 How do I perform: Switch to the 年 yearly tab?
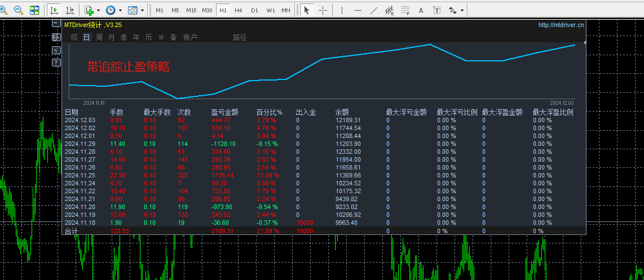click(x=136, y=37)
